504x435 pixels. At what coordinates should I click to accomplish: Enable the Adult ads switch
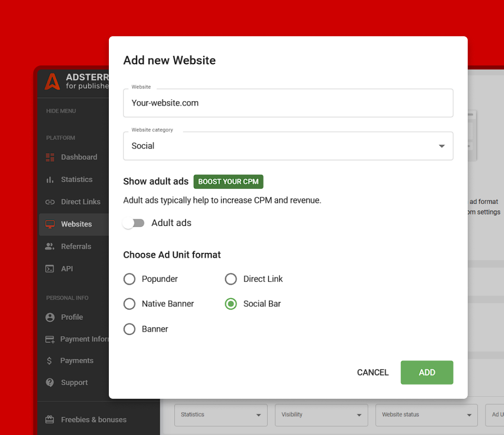pyautogui.click(x=133, y=223)
